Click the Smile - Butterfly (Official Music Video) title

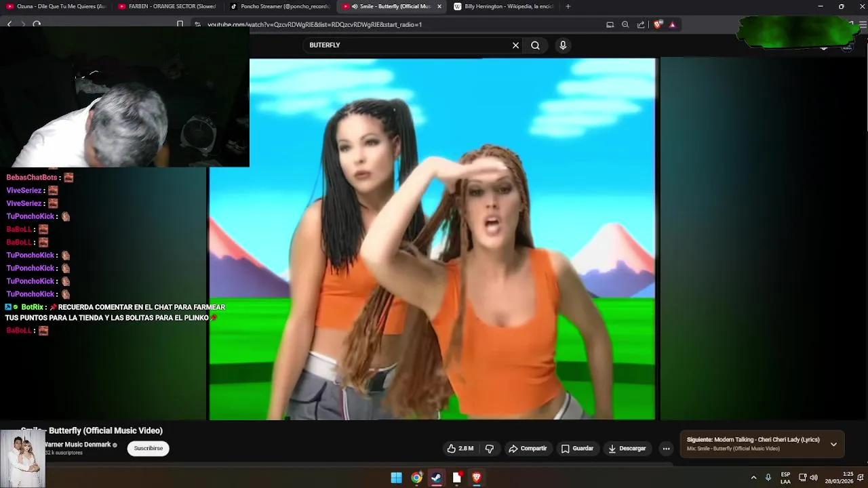(92, 430)
